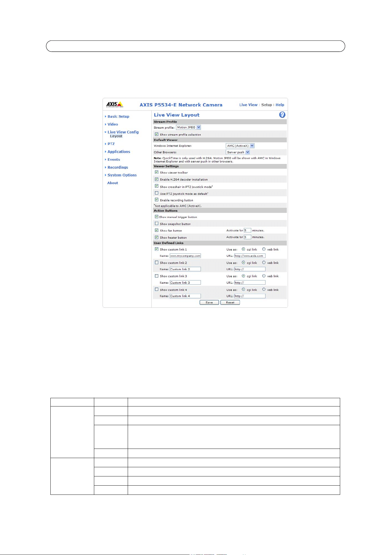This screenshot has width=392, height=555.
Task: Open the help question mark icon
Action: tap(282, 115)
